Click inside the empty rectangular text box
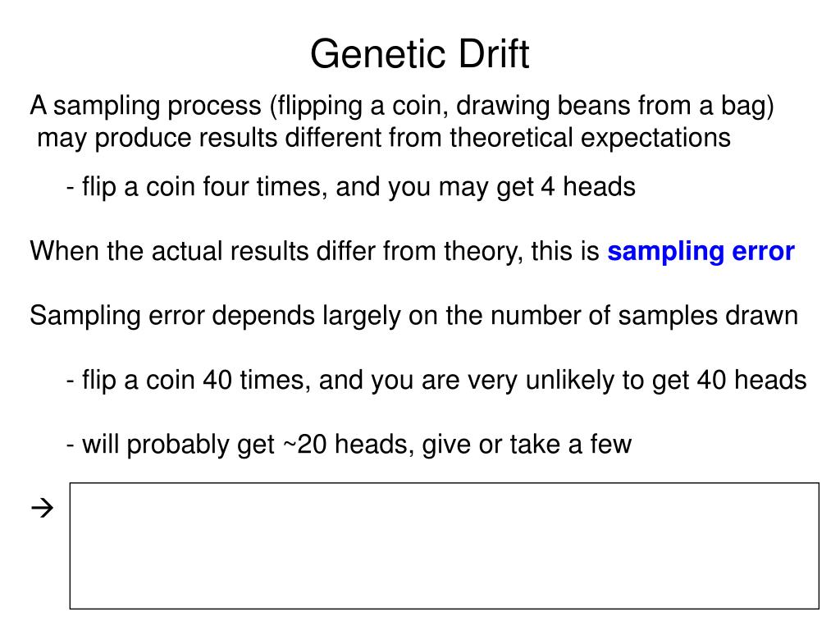The height and width of the screenshot is (630, 840). click(444, 546)
